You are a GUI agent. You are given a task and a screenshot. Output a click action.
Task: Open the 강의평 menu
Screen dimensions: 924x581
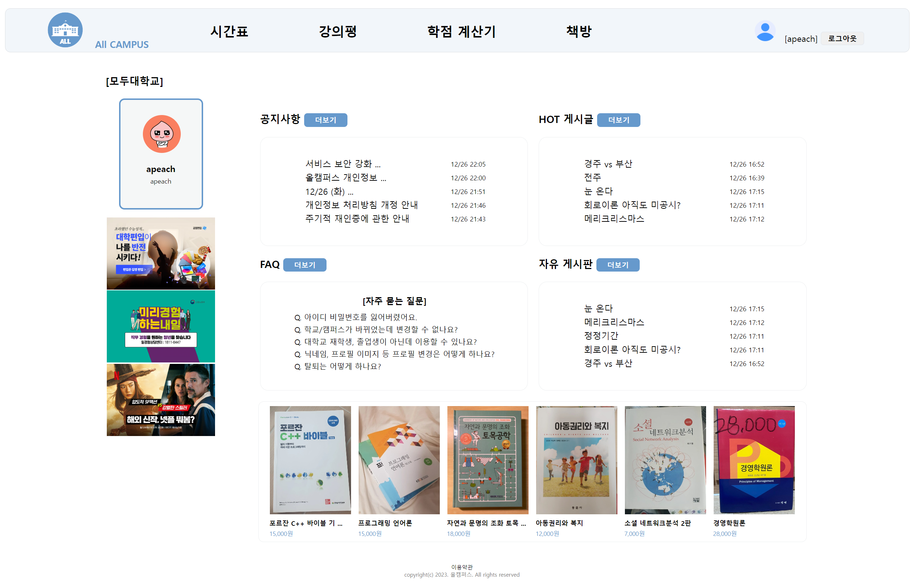338,31
